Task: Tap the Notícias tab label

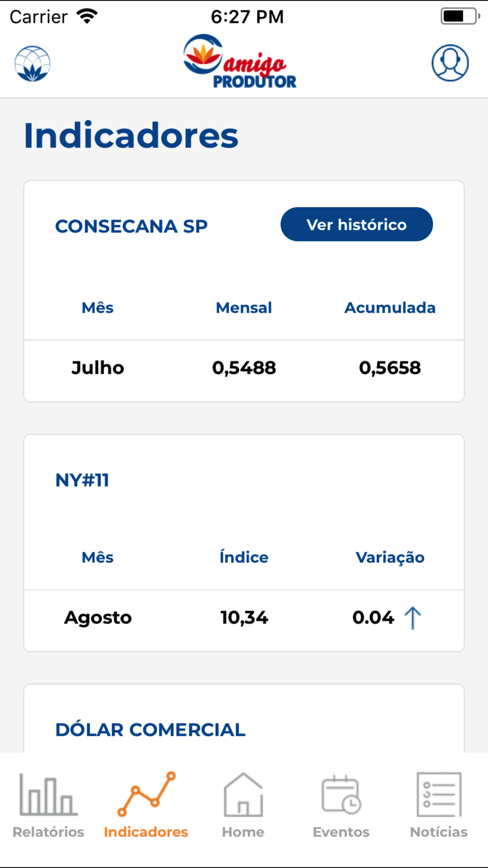Action: pyautogui.click(x=439, y=832)
